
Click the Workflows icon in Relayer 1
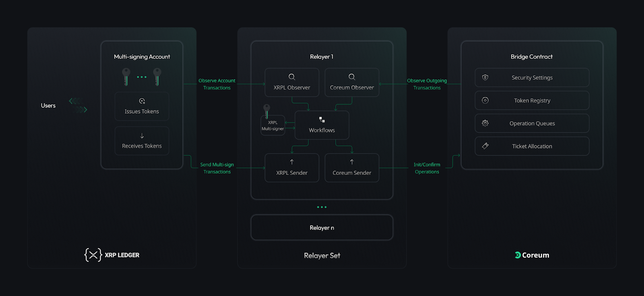coord(322,120)
